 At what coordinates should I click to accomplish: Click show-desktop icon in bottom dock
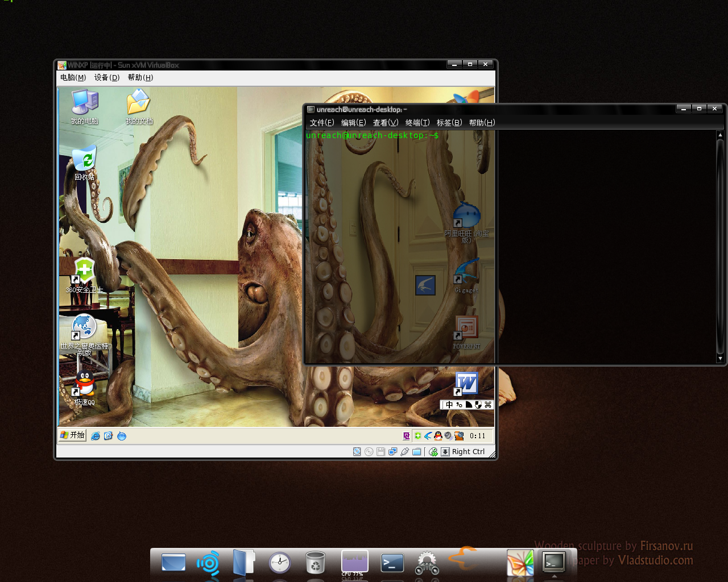pos(173,563)
